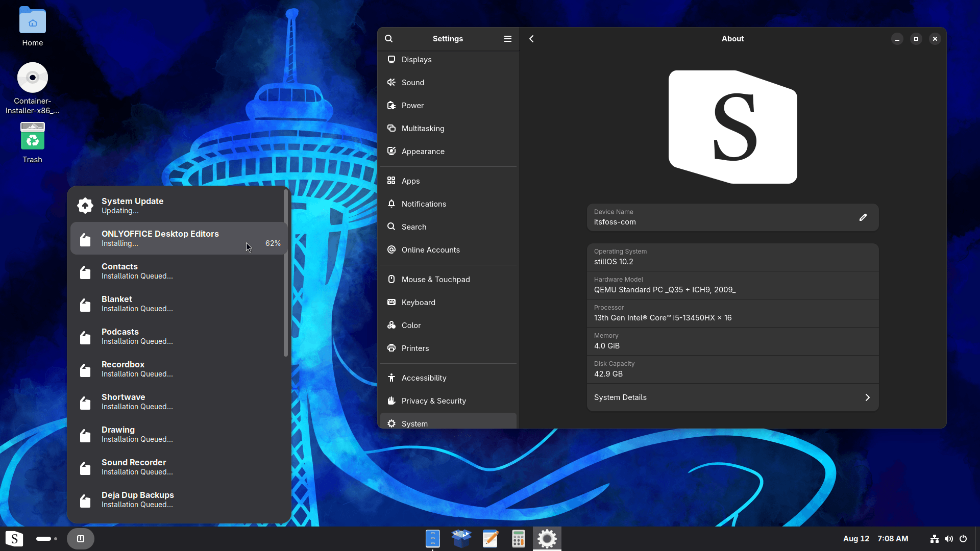Click the update list scrollbar
Viewport: 980px width, 551px height.
coord(286,273)
